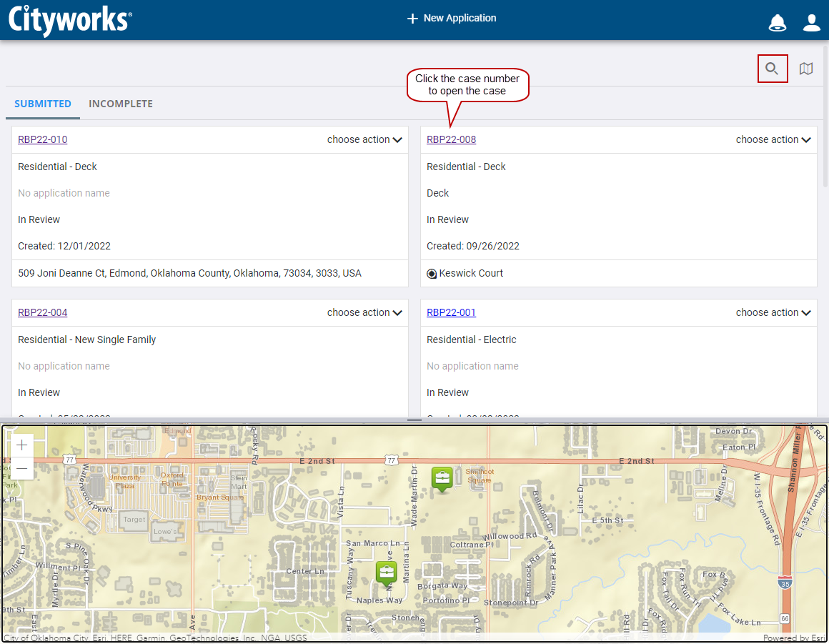The image size is (829, 644).
Task: Open case RBP22-001
Action: [x=451, y=312]
